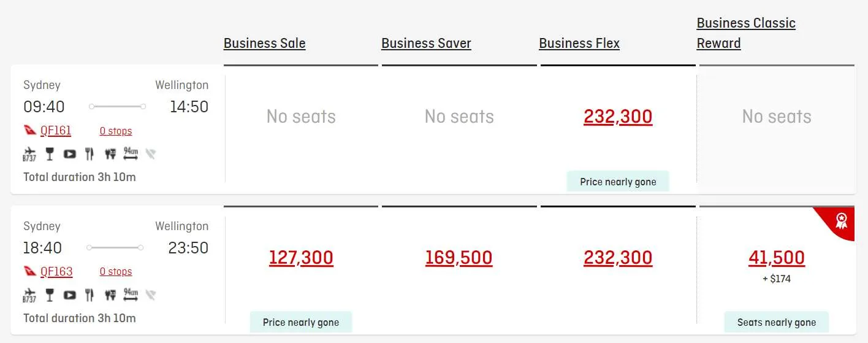Open the Business Classic Reward column header

click(746, 33)
